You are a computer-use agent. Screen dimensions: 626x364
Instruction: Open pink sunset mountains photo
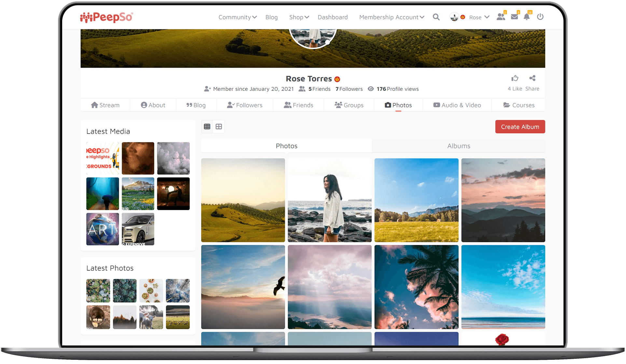click(x=503, y=200)
